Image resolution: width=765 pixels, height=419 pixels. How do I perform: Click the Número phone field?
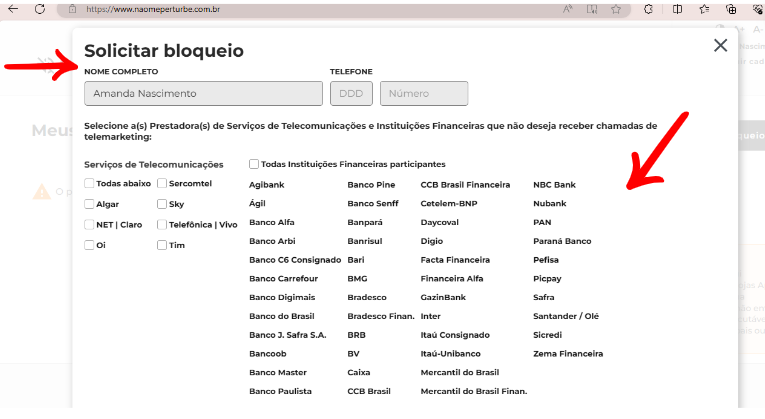coord(424,93)
